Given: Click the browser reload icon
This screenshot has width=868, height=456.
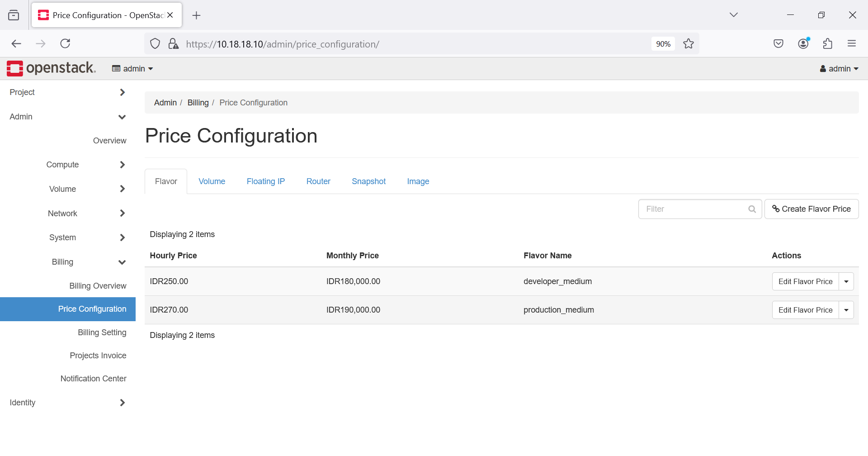Looking at the screenshot, I should 65,43.
